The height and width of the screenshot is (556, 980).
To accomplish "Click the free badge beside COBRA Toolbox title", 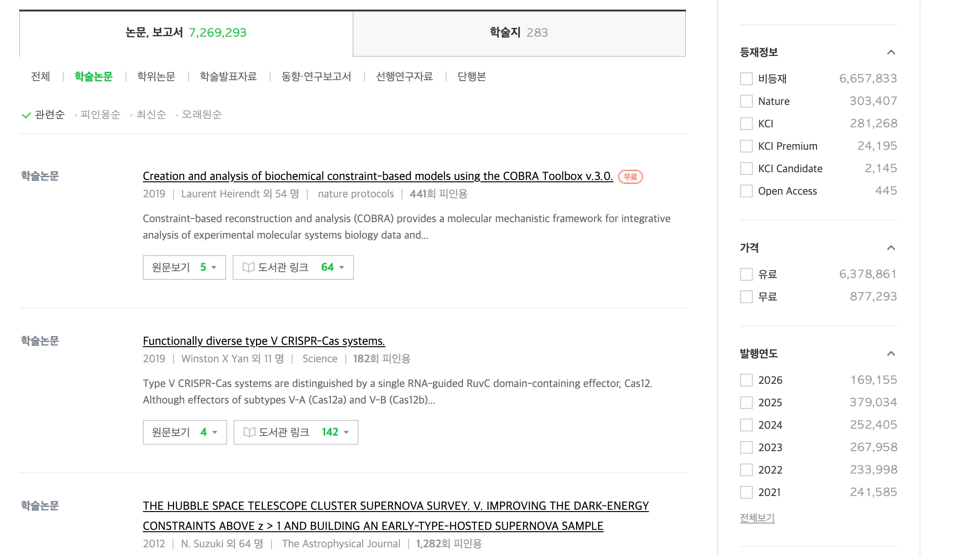I will pyautogui.click(x=630, y=177).
